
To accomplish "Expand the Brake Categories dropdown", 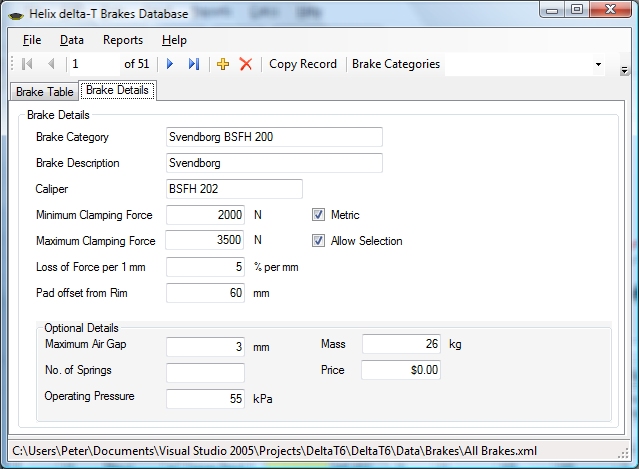I will 598,64.
